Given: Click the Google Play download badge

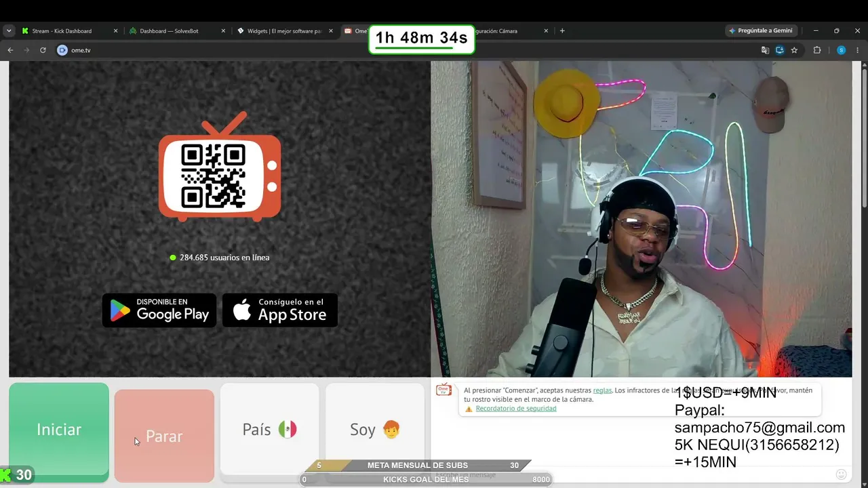Looking at the screenshot, I should [159, 310].
